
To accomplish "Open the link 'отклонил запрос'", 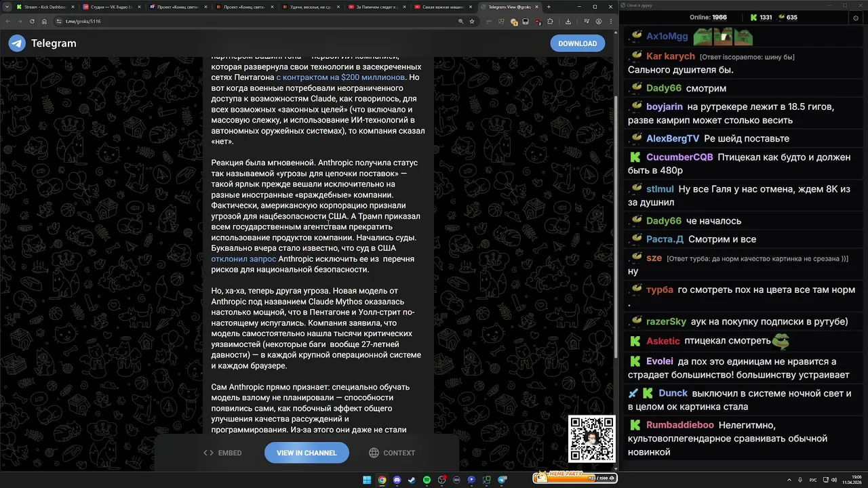I will click(243, 259).
